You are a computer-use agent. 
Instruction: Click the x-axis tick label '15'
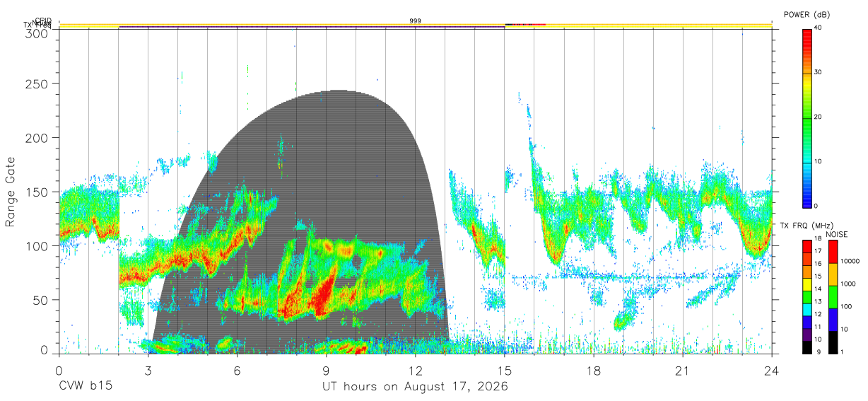pyautogui.click(x=505, y=370)
